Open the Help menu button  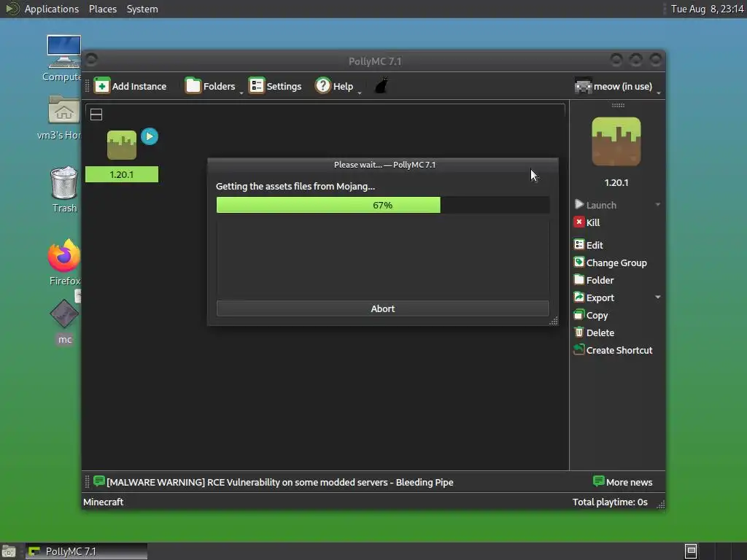pyautogui.click(x=334, y=86)
